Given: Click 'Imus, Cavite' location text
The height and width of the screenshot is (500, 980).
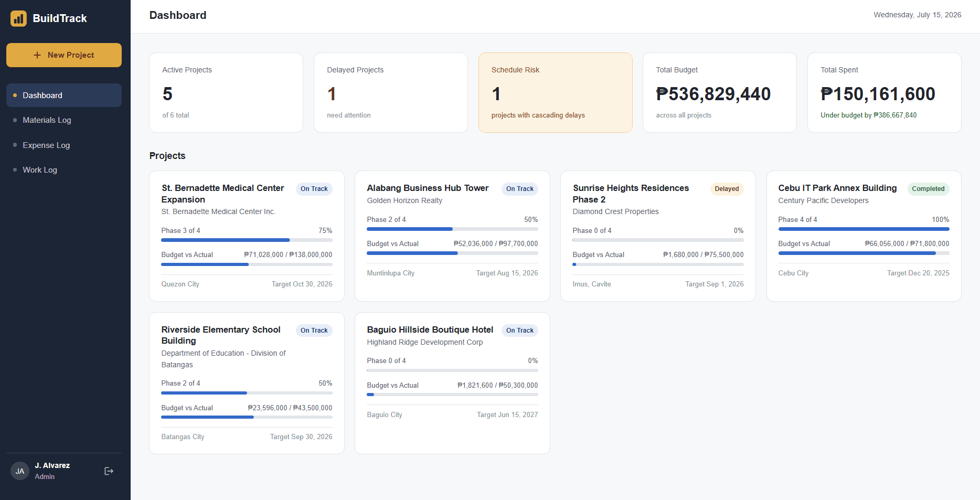Looking at the screenshot, I should [592, 284].
